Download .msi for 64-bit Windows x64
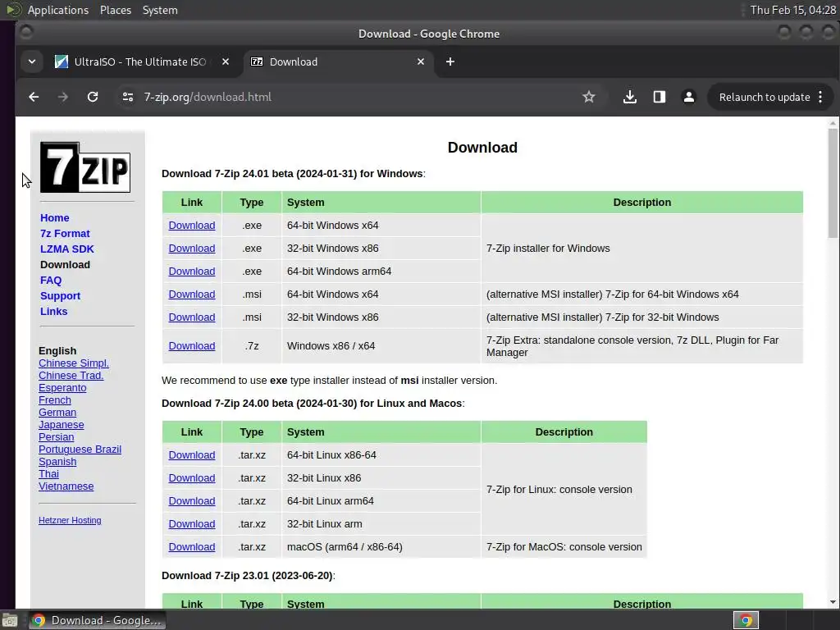The image size is (840, 630). pos(192,294)
